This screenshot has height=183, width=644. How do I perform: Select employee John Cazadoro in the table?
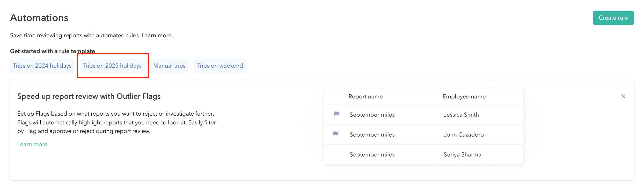coord(464,135)
